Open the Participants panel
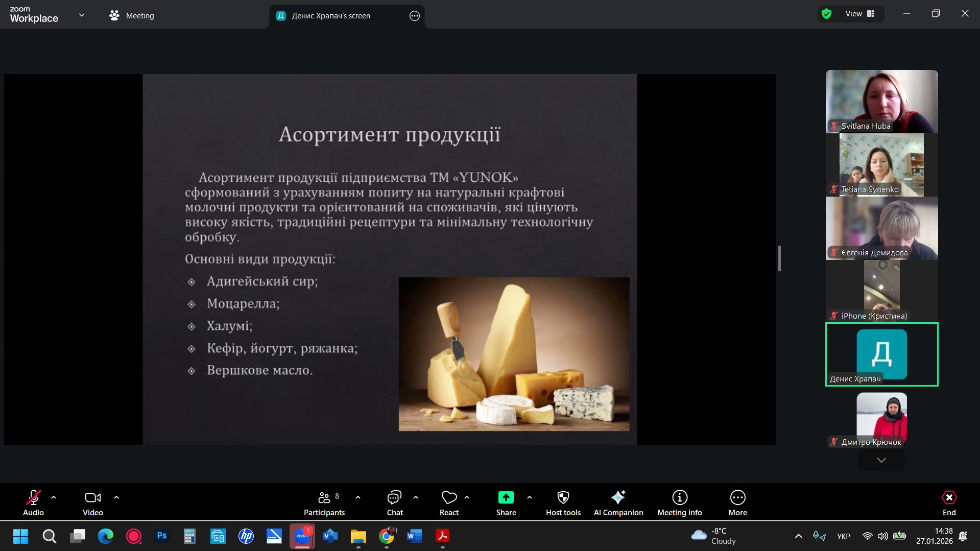This screenshot has height=551, width=980. [x=324, y=503]
